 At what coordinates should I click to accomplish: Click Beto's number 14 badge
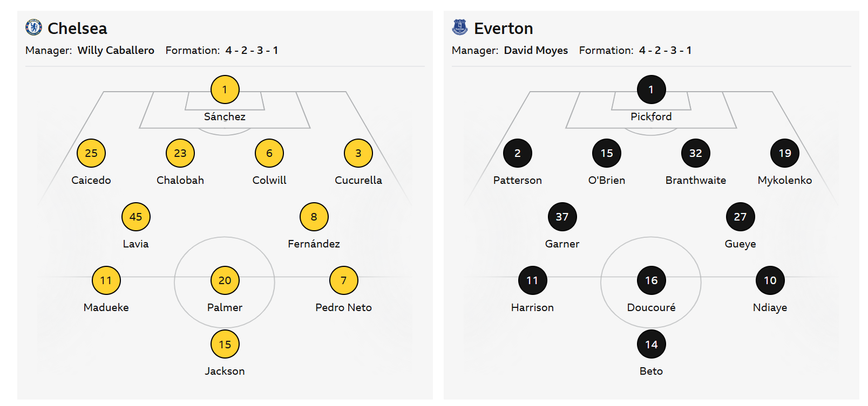tap(651, 344)
